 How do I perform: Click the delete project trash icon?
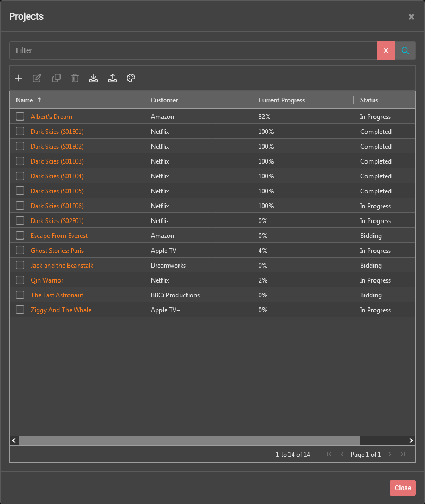coord(75,78)
